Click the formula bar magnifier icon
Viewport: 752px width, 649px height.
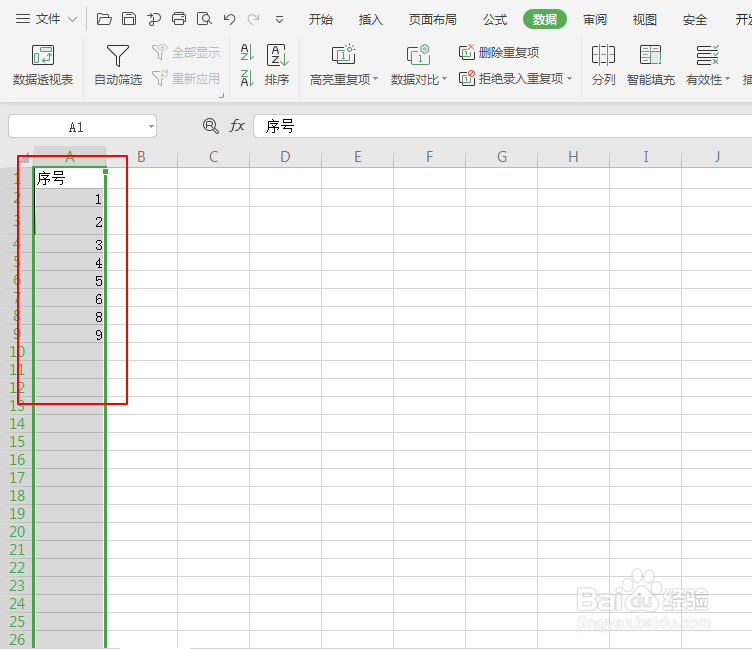(x=211, y=126)
